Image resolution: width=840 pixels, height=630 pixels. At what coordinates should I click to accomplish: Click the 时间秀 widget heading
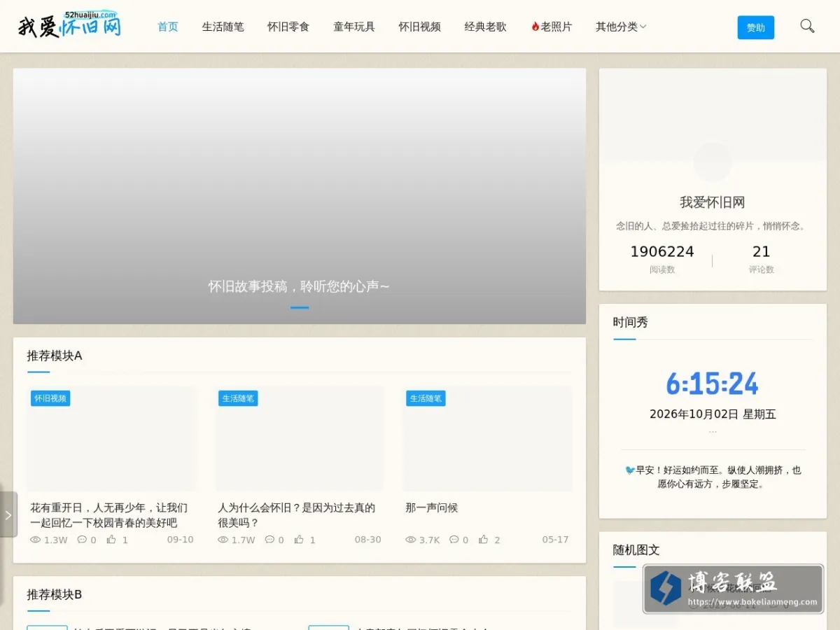pos(631,322)
